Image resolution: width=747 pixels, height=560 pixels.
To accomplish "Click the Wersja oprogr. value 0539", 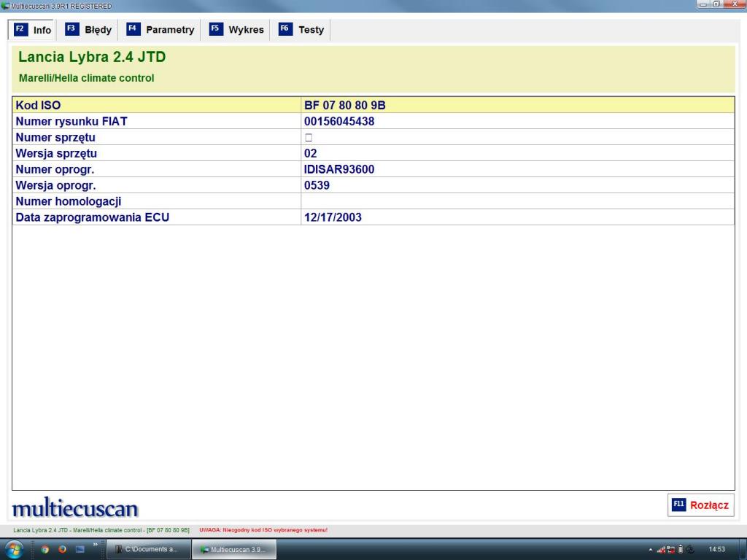I will 317,185.
